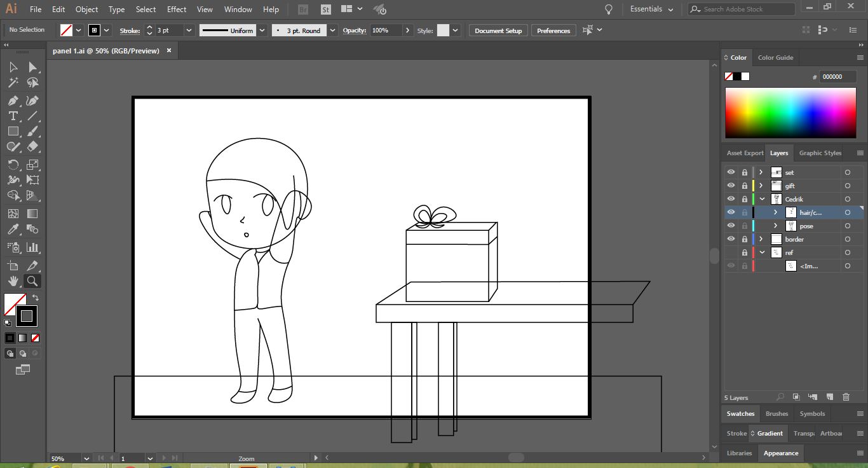Screen dimensions: 868x468
Task: Open the Effect menu
Action: pos(177,10)
